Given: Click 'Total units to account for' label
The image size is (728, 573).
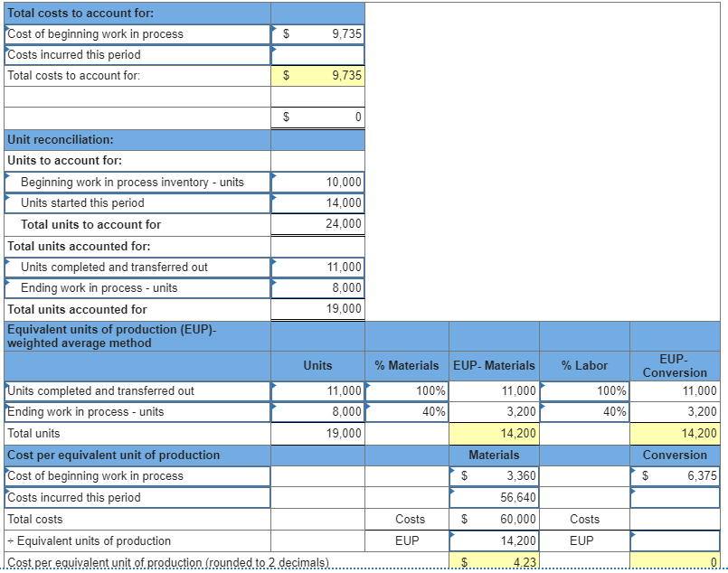Looking at the screenshot, I should [x=91, y=224].
